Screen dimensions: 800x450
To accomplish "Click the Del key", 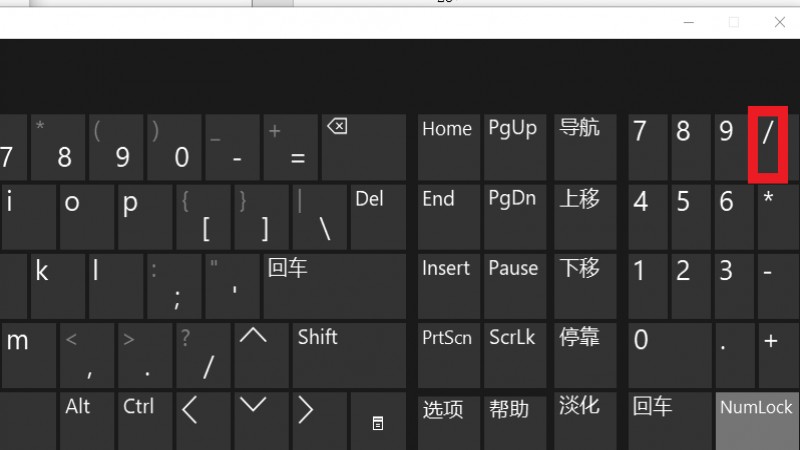I will [x=379, y=217].
